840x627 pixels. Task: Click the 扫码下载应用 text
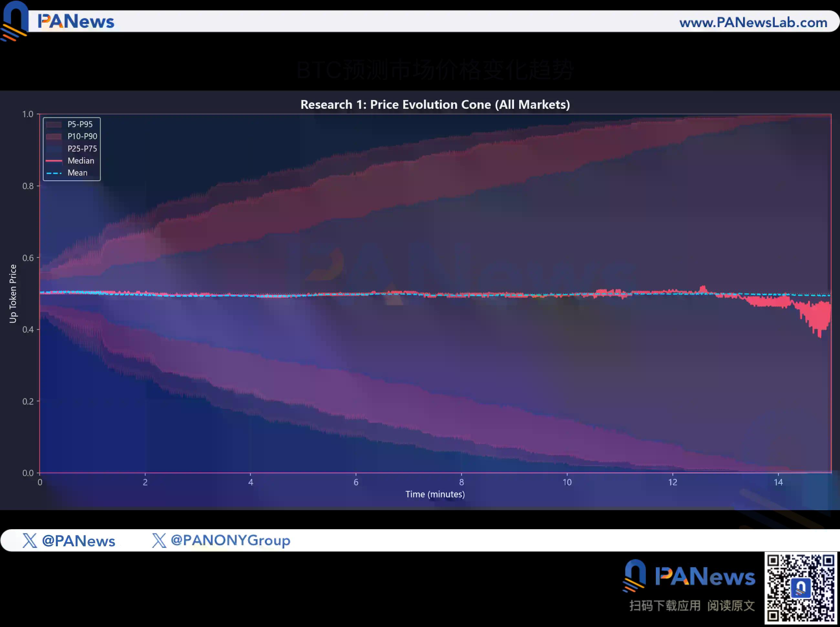tap(665, 605)
